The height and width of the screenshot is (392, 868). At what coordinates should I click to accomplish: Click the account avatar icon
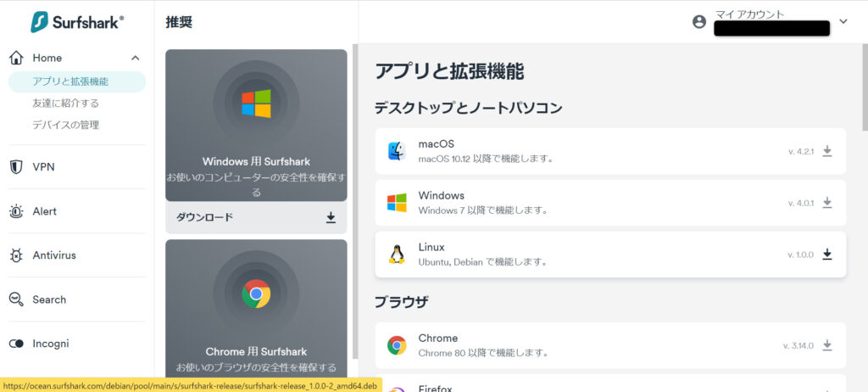(699, 21)
